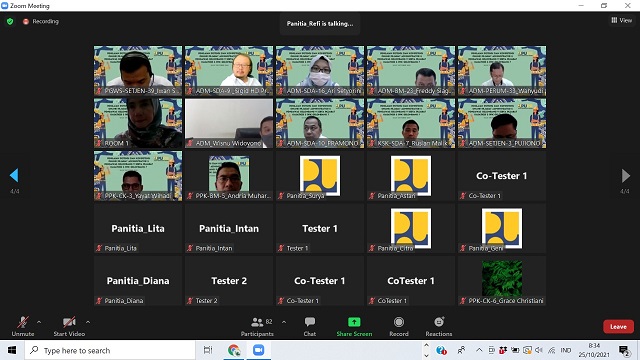Click the green Share Screen icon
The image size is (640, 360).
click(354, 322)
